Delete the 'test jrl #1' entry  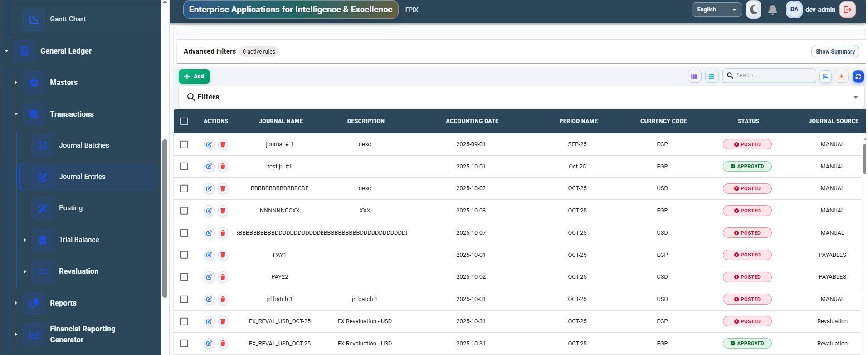pos(223,167)
